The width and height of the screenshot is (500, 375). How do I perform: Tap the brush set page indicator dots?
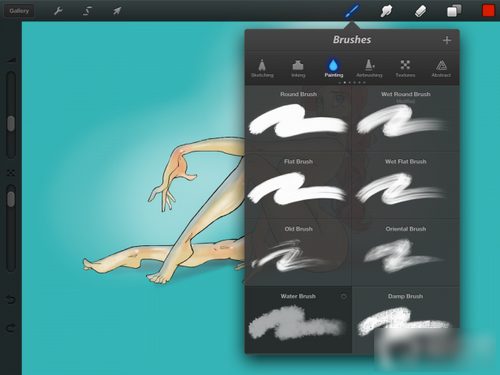352,82
